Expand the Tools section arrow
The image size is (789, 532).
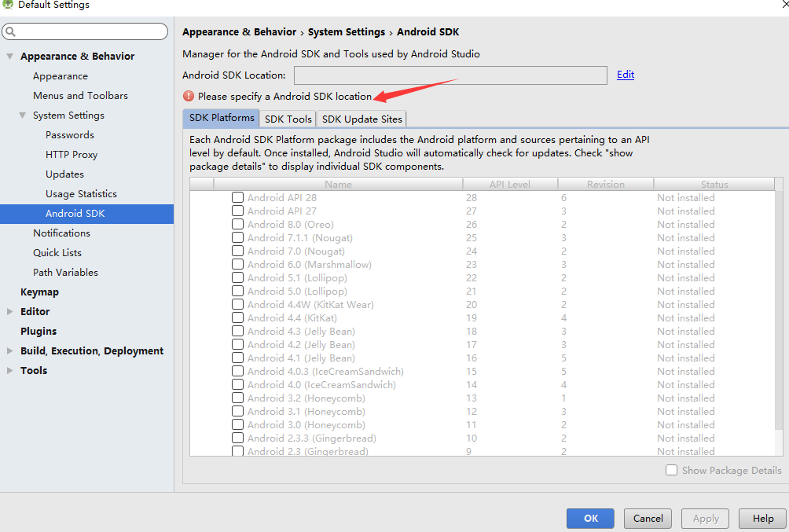[x=9, y=370]
